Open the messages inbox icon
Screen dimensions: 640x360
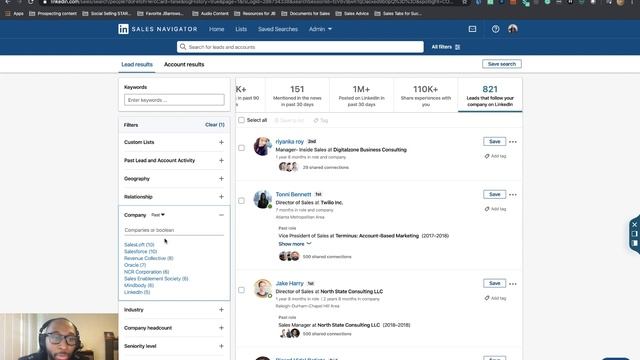click(x=472, y=29)
